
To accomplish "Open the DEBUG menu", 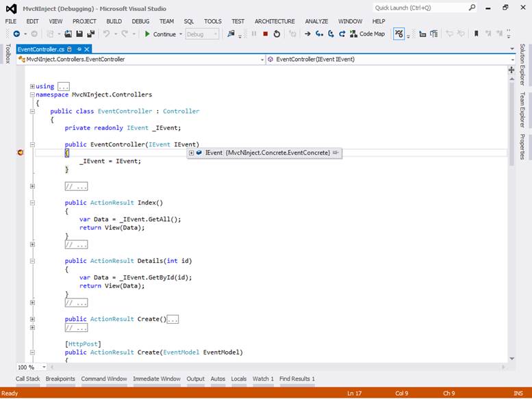I will tap(140, 21).
